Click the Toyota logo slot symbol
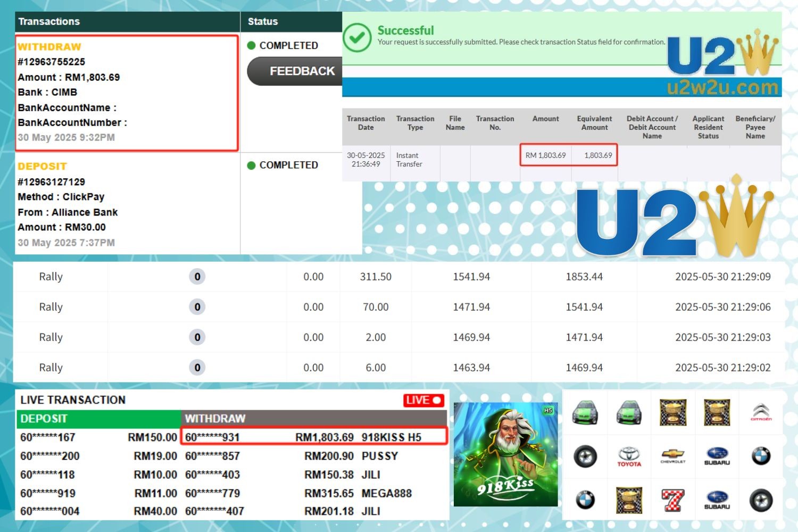This screenshot has width=798, height=532. [629, 456]
